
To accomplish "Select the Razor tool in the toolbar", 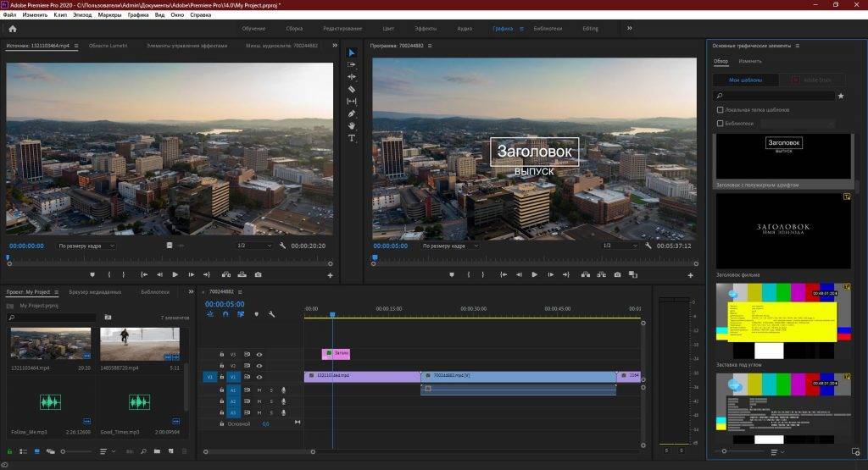I will pyautogui.click(x=352, y=89).
